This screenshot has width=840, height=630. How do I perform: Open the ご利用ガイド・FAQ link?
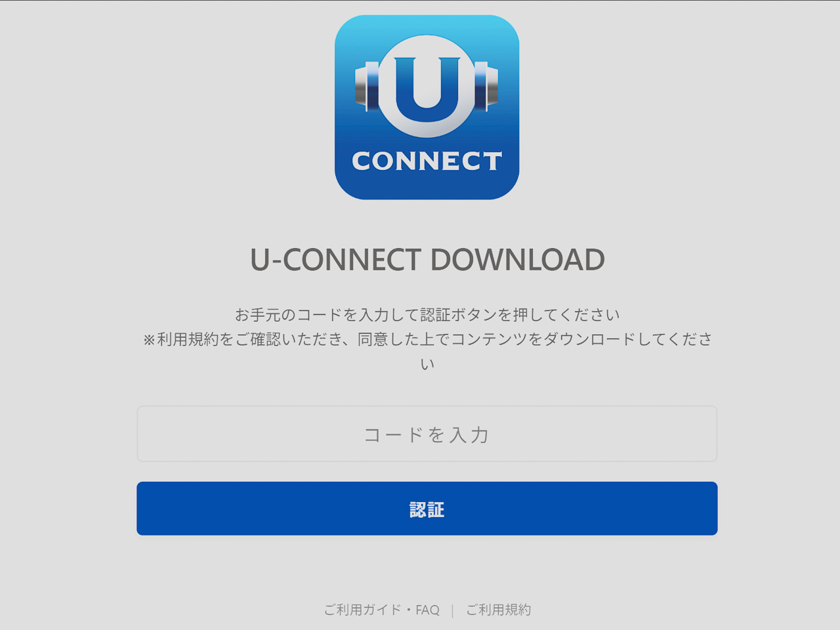tap(381, 610)
